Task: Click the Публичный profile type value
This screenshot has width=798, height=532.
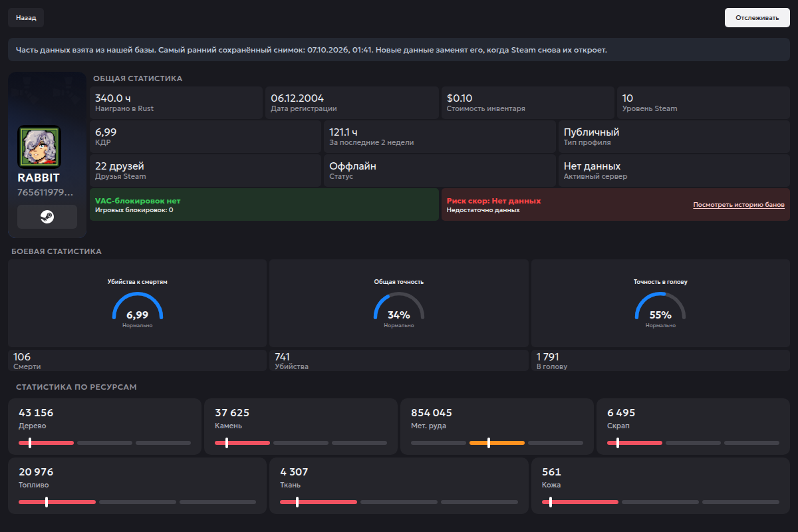Action: tap(591, 132)
